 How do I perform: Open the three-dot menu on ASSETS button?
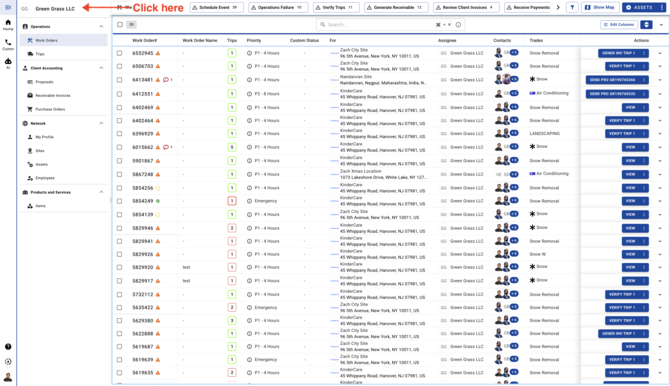coord(661,7)
